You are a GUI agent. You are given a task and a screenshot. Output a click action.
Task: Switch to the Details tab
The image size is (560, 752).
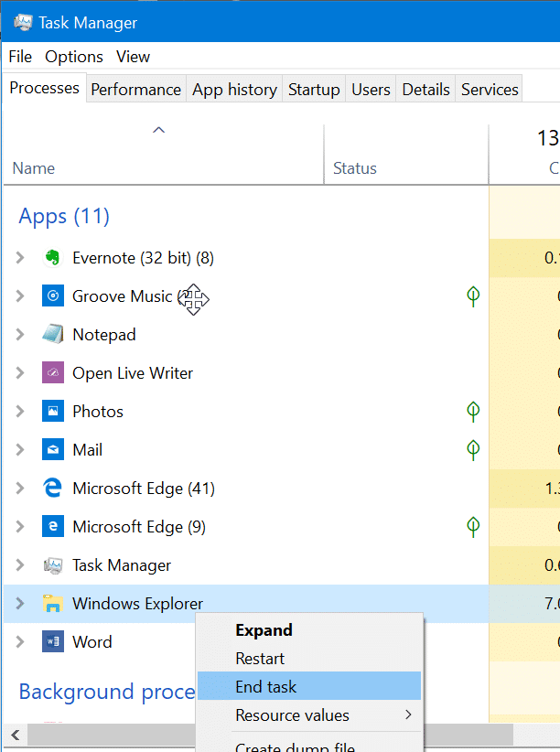pos(425,90)
